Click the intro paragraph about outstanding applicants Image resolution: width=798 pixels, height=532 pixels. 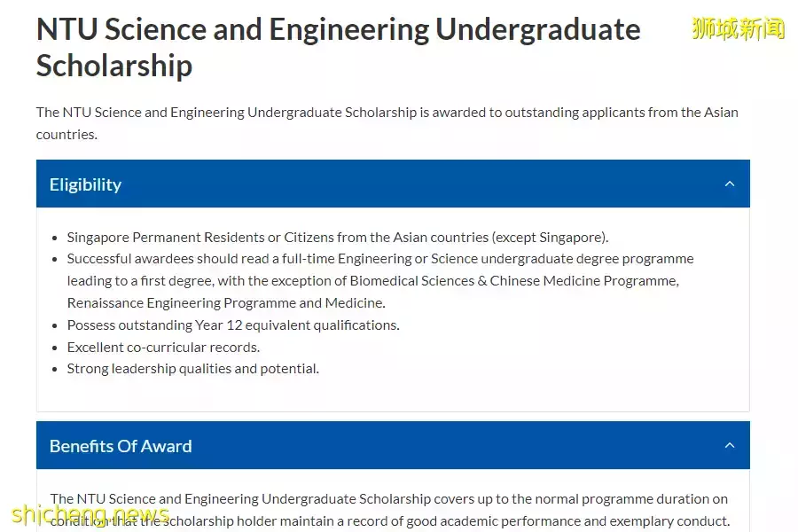pyautogui.click(x=387, y=113)
